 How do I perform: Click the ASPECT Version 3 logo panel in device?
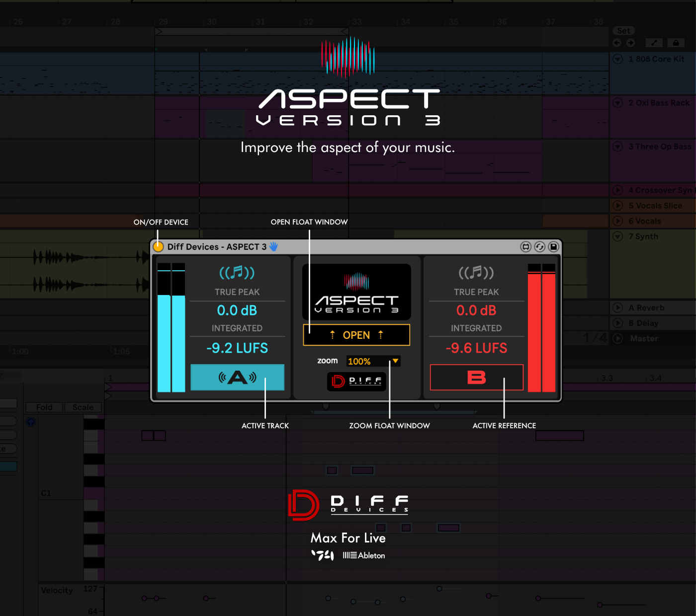(x=356, y=292)
